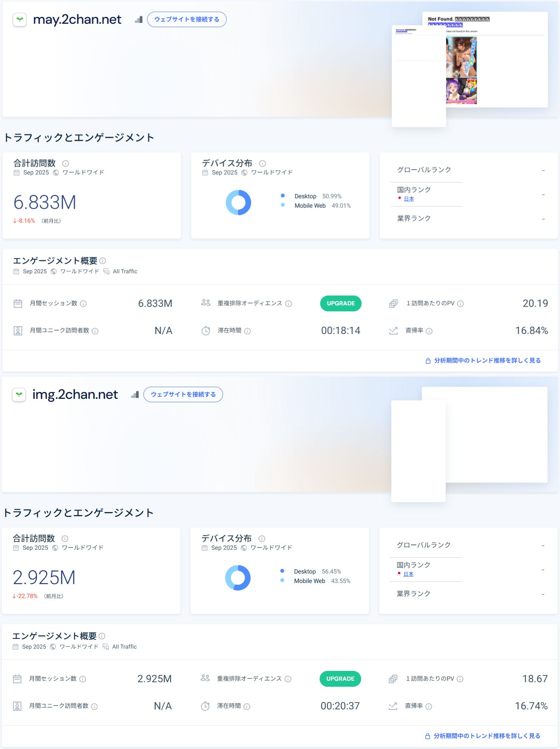Click the bar chart icon beside may.2chan.net
This screenshot has width=560, height=749.
pyautogui.click(x=138, y=19)
